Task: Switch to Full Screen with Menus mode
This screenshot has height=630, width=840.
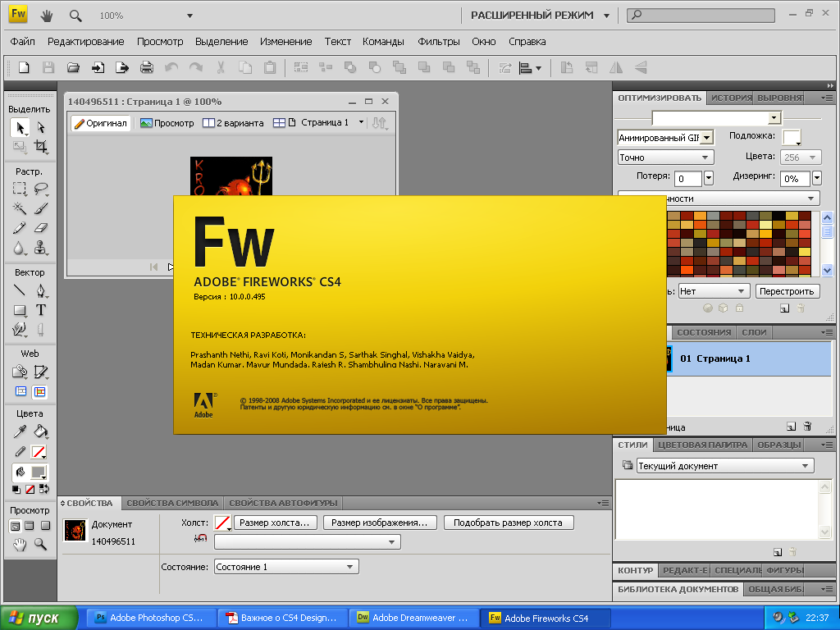Action: click(30, 526)
